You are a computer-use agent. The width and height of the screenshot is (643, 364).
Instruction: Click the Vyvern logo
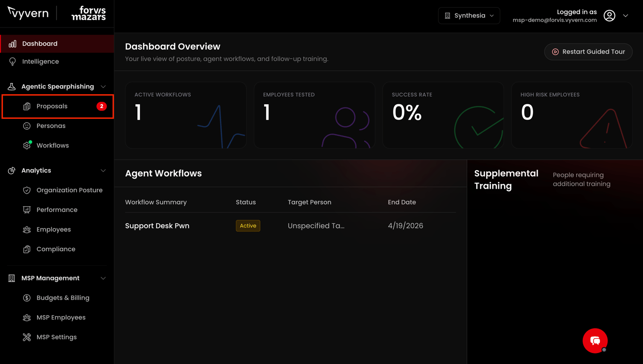click(x=28, y=13)
